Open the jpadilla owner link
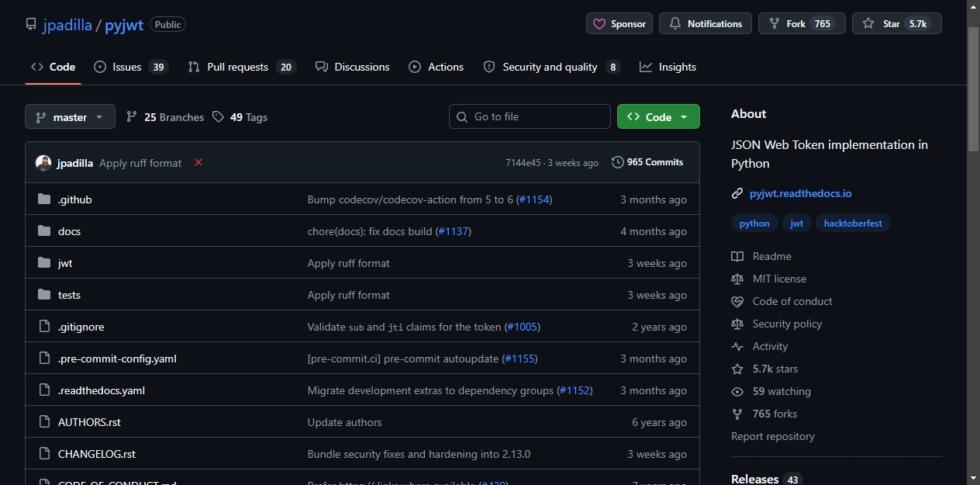Screen dimensions: 980x485 67,25
